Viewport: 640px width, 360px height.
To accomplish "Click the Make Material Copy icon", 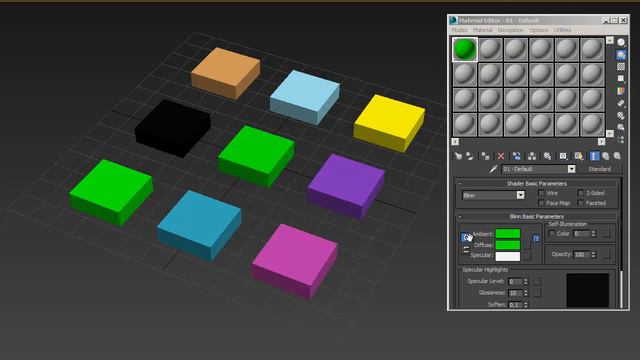I will (516, 156).
